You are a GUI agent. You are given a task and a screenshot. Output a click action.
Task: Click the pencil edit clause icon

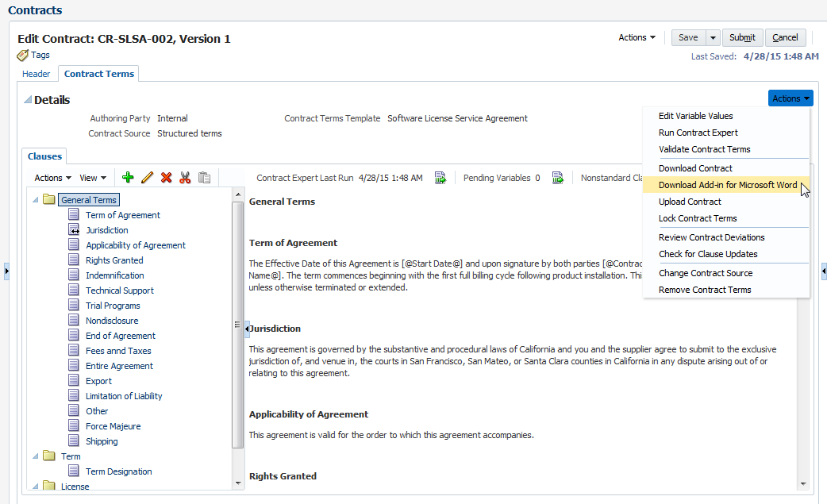[147, 178]
